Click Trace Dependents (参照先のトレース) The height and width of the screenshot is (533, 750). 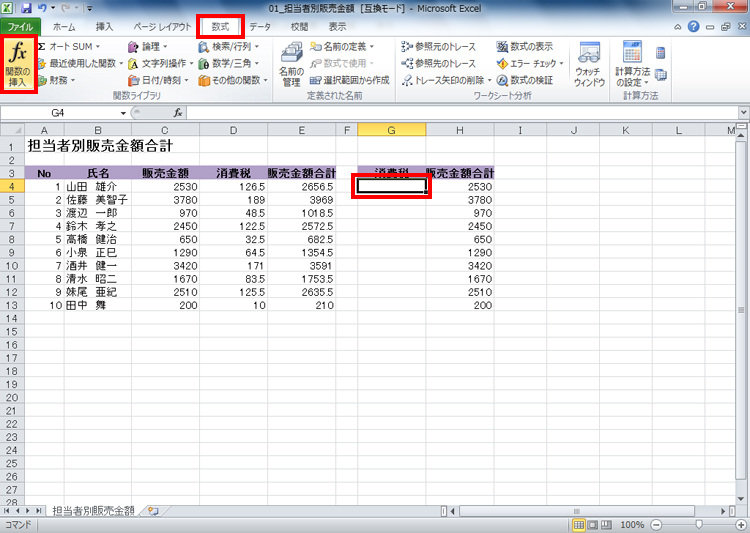pyautogui.click(x=439, y=63)
